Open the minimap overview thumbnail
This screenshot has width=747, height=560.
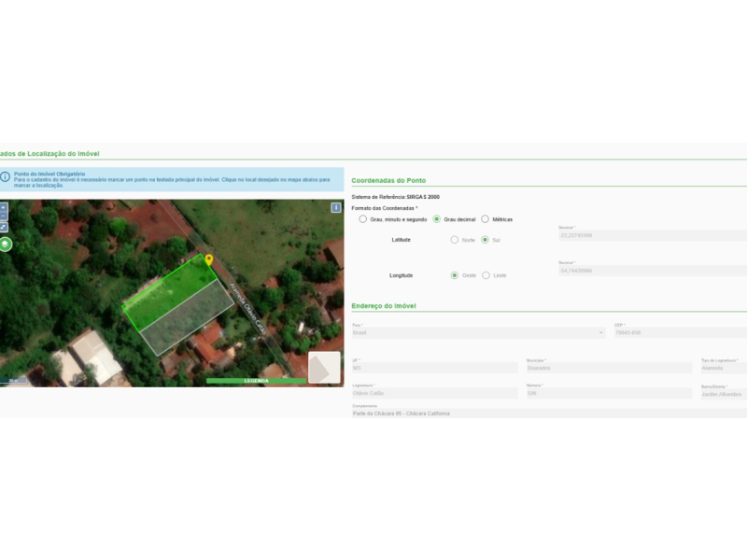tap(324, 367)
